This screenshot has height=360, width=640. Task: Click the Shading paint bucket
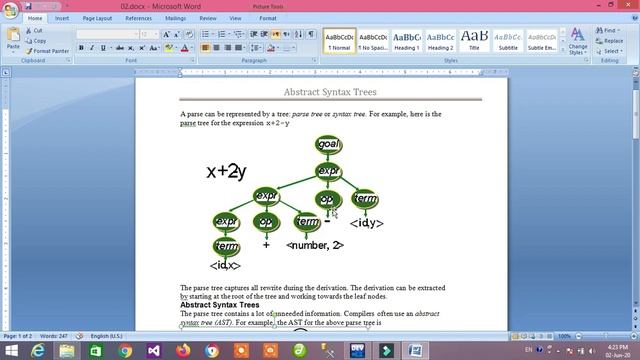click(271, 48)
